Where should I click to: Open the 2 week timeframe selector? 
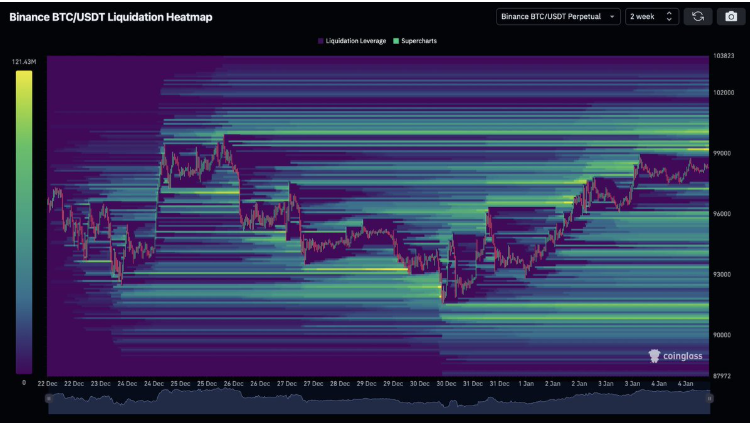pyautogui.click(x=652, y=17)
